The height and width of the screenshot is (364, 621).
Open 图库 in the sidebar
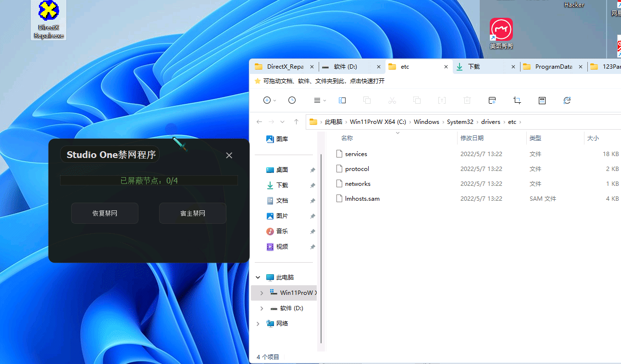point(277,139)
